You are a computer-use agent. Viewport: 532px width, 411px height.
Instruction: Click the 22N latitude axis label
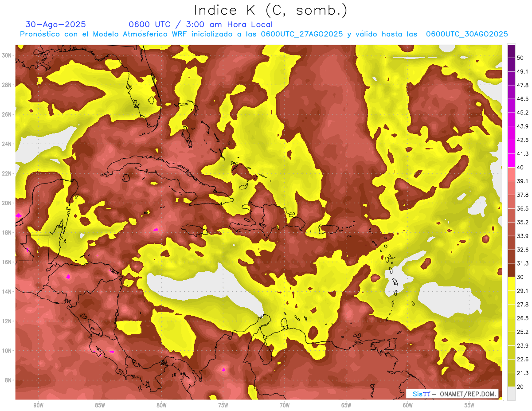point(7,173)
